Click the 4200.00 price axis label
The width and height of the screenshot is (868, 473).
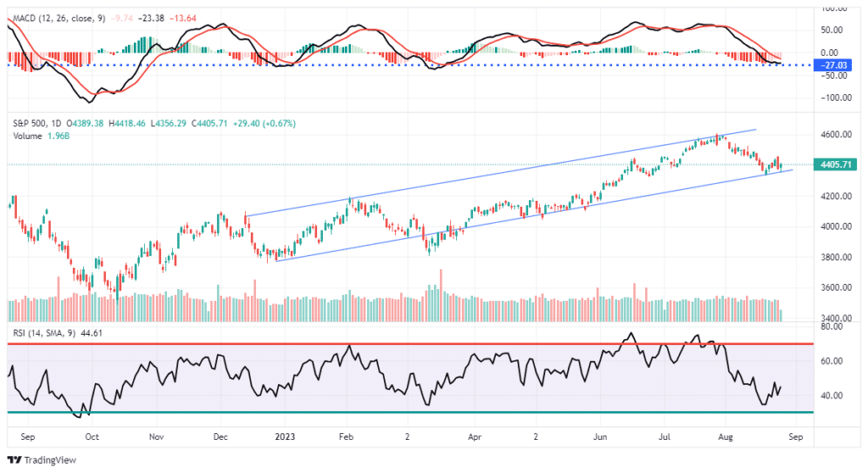point(836,196)
